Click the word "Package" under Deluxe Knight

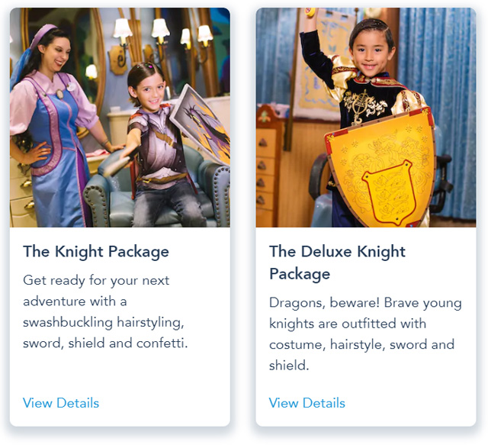300,274
